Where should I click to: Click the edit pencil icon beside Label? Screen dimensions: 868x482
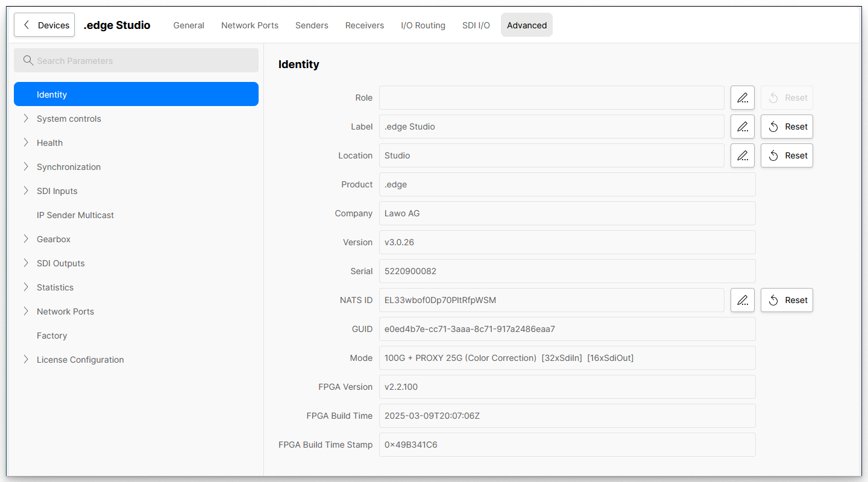pos(742,127)
